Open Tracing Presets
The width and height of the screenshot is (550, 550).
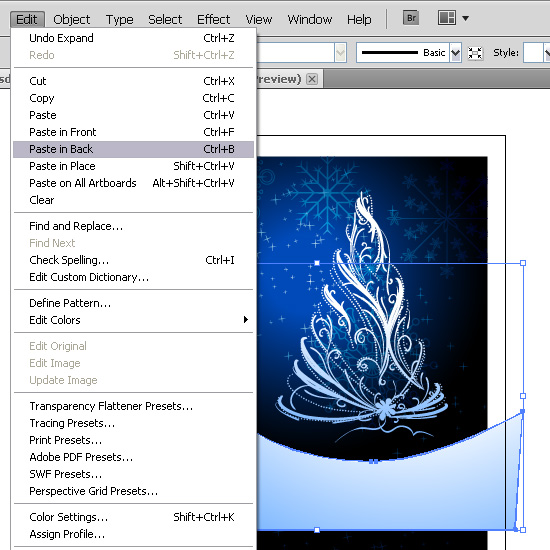click(133, 423)
